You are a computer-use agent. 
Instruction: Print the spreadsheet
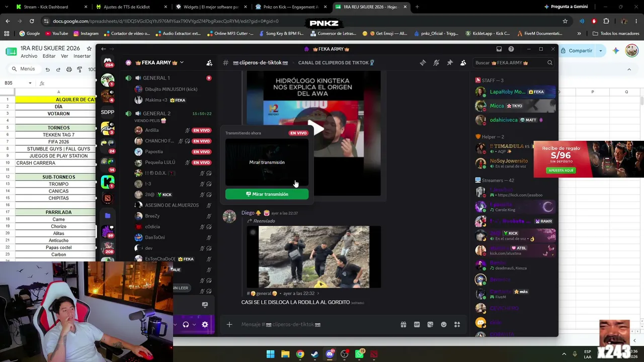point(69,69)
